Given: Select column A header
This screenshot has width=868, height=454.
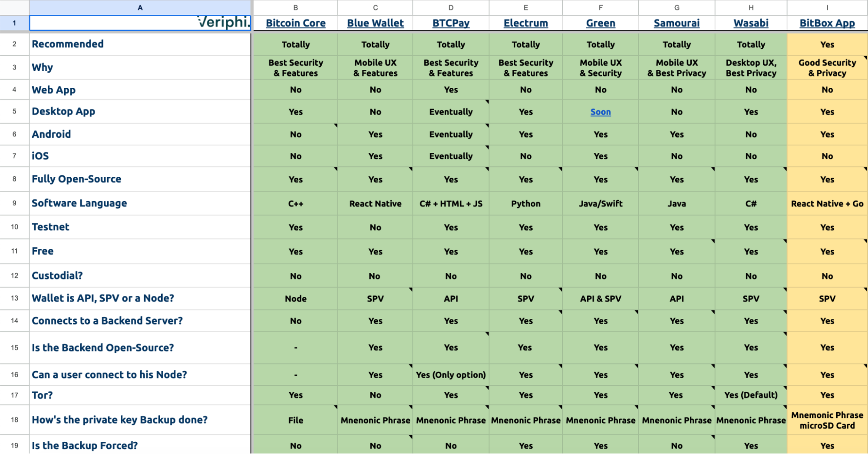Looking at the screenshot, I should pos(140,7).
